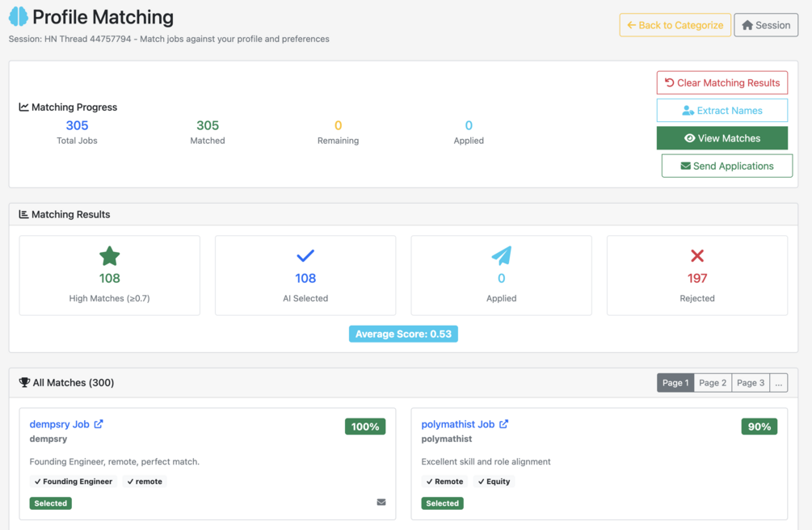The width and height of the screenshot is (812, 530).
Task: Click the 197 Rejected value
Action: (697, 278)
